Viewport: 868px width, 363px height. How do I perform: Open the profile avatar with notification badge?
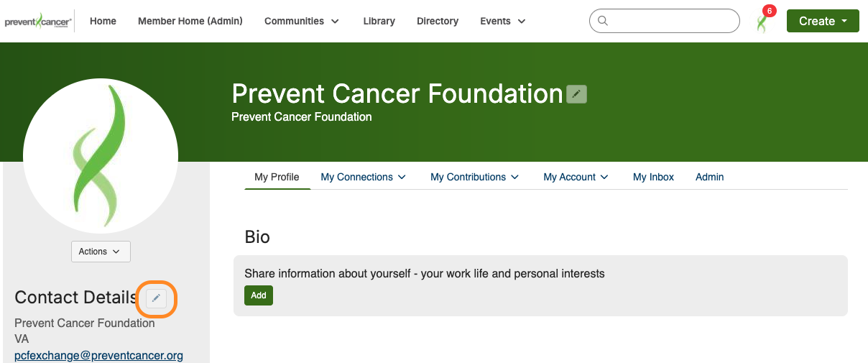click(x=762, y=22)
